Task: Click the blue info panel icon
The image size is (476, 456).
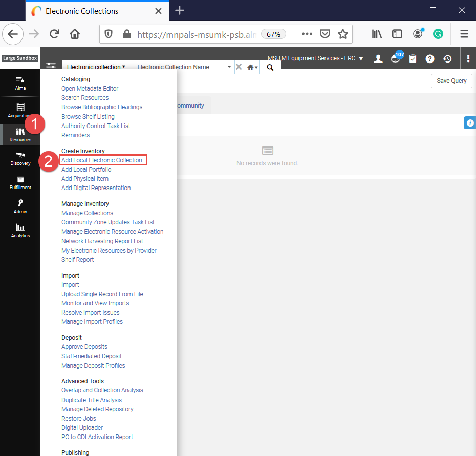Action: pos(470,123)
